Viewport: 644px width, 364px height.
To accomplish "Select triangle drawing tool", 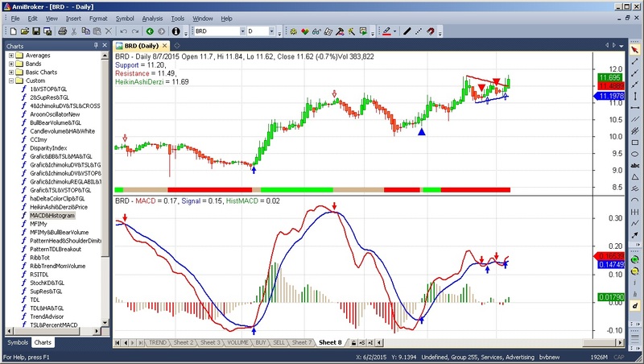I will [x=635, y=177].
